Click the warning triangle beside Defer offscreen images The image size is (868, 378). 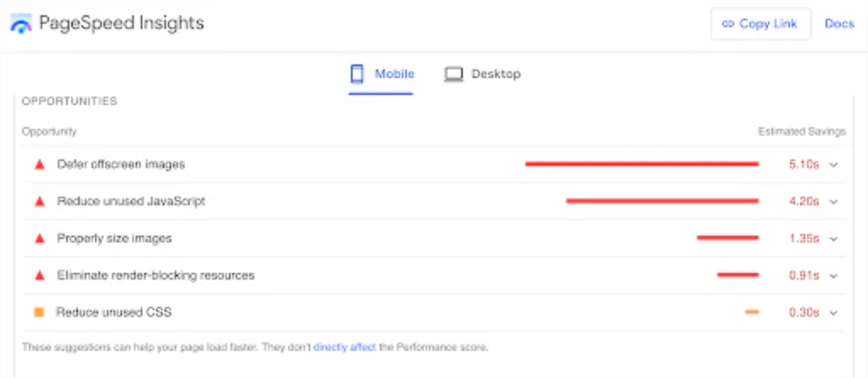coord(39,164)
